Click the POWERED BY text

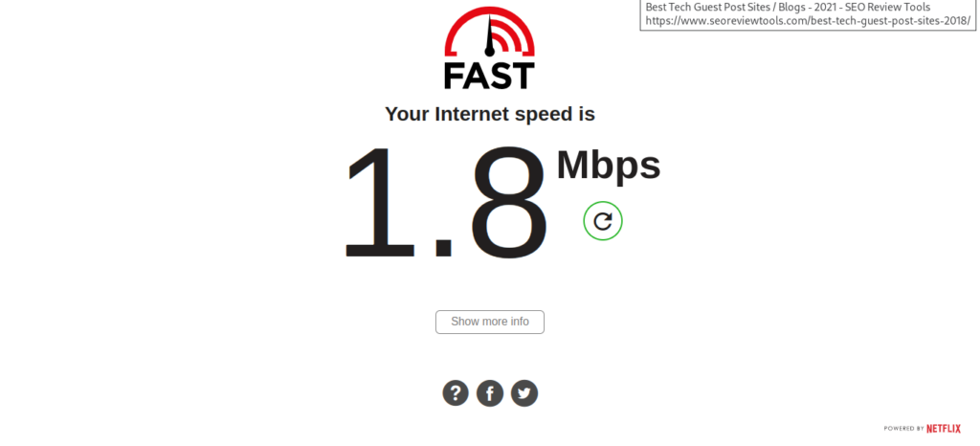903,429
